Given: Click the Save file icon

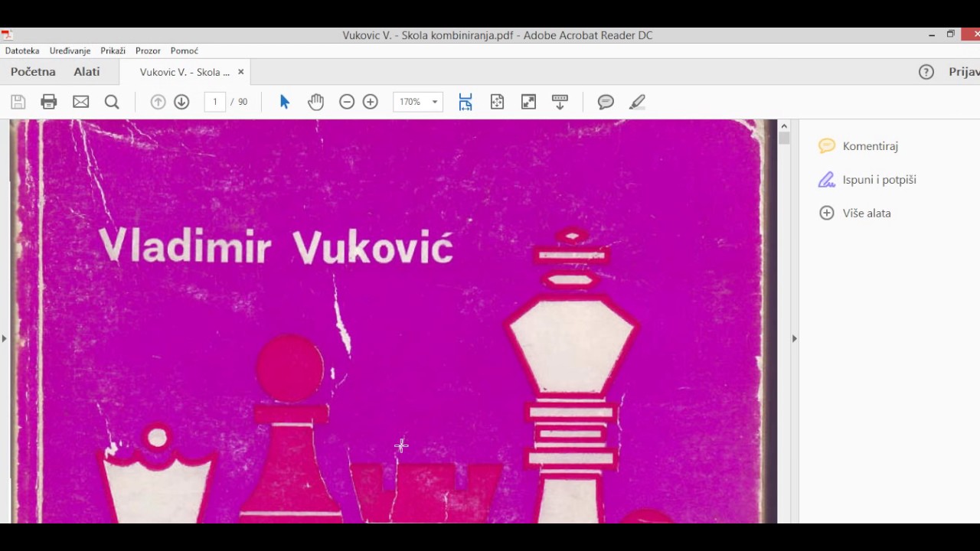Looking at the screenshot, I should pos(18,102).
